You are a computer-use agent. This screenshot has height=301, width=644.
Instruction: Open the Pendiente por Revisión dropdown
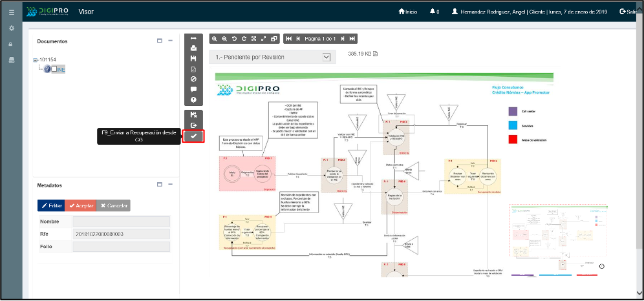coord(326,57)
